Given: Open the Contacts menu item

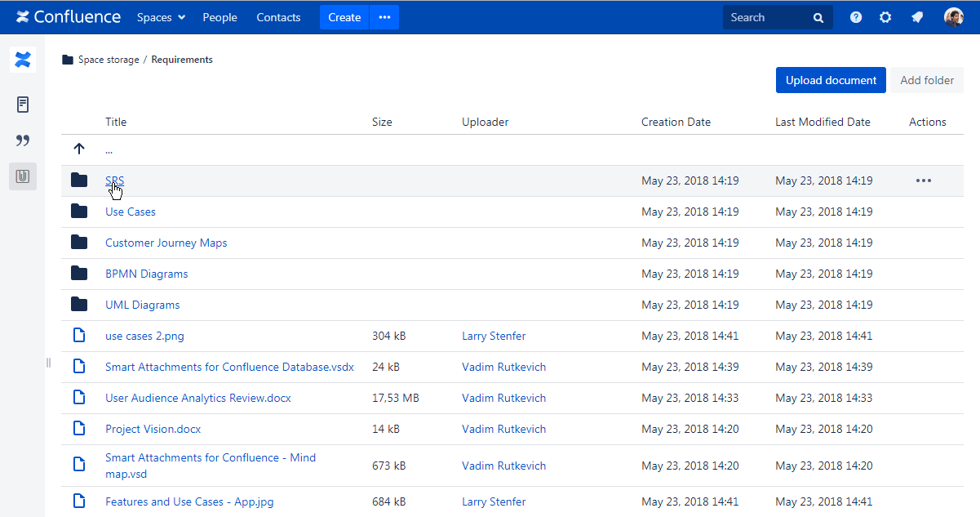Looking at the screenshot, I should click(278, 16).
